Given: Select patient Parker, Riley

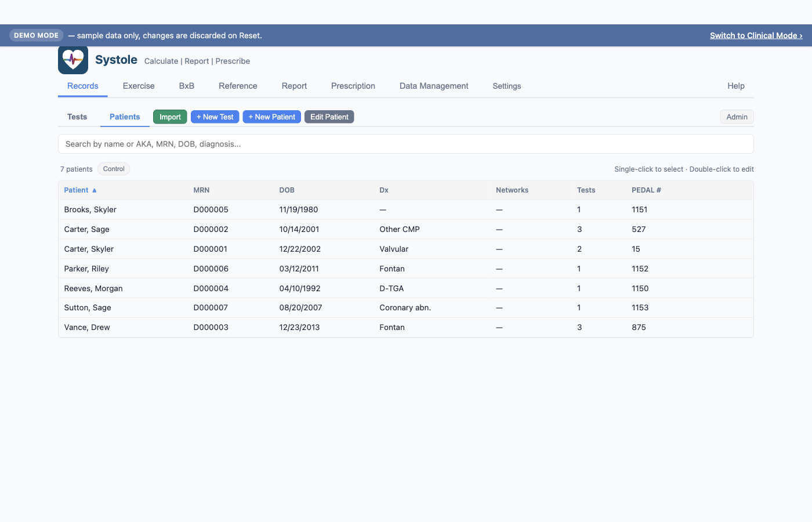Looking at the screenshot, I should point(406,269).
